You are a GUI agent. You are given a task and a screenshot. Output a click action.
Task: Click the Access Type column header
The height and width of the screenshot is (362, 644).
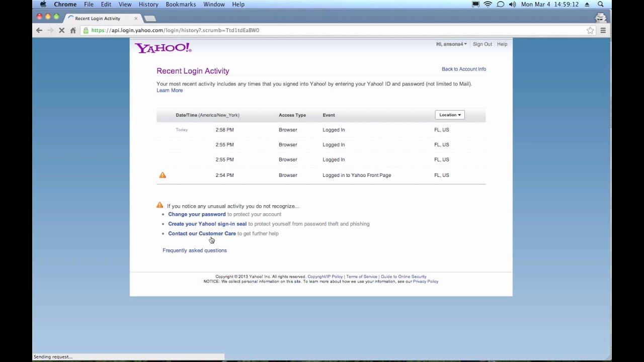click(x=292, y=115)
